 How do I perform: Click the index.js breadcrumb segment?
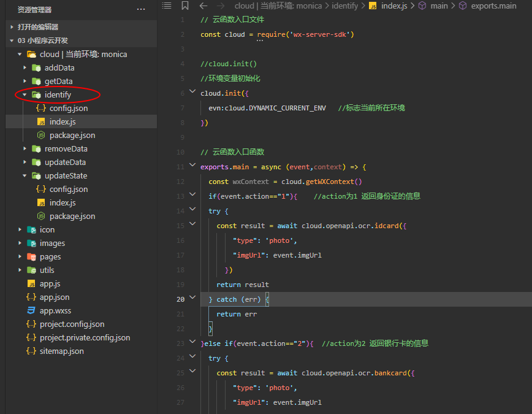coord(394,6)
